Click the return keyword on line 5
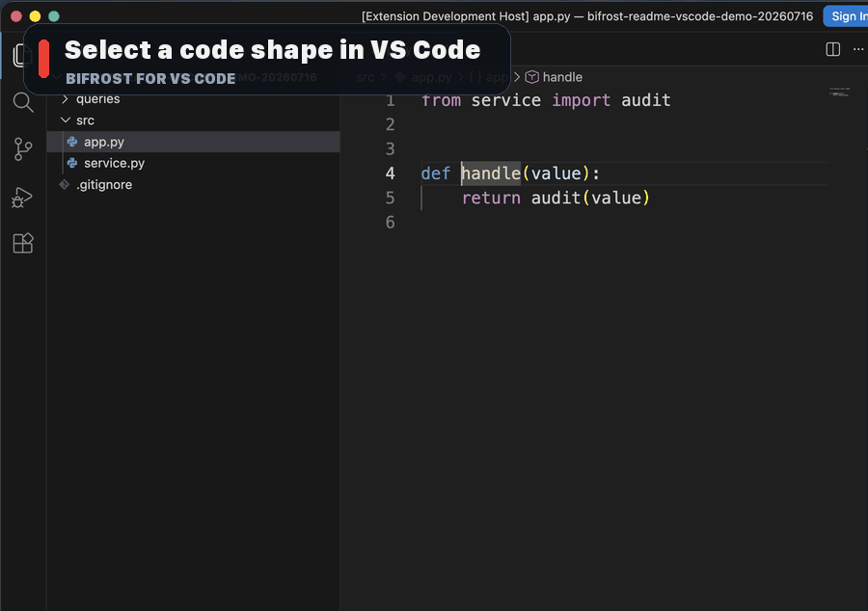The width and height of the screenshot is (868, 611). pos(491,198)
